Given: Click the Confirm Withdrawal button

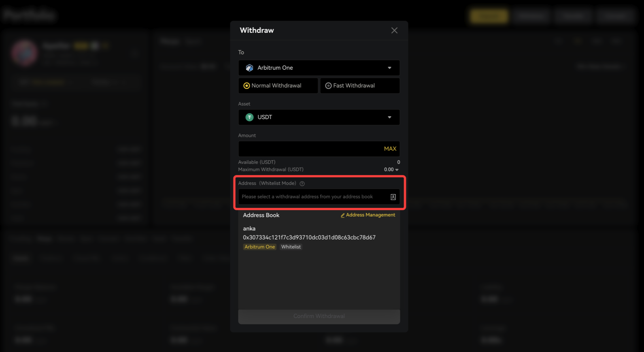Looking at the screenshot, I should [x=319, y=316].
